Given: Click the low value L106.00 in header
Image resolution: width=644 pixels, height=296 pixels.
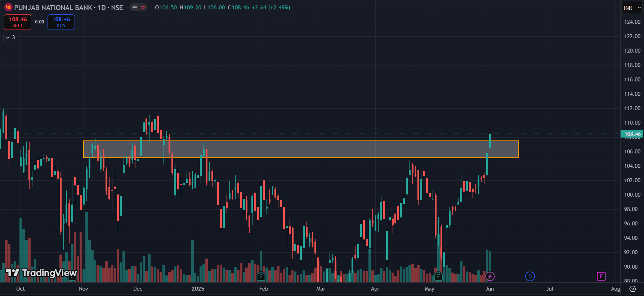Looking at the screenshot, I should point(214,8).
